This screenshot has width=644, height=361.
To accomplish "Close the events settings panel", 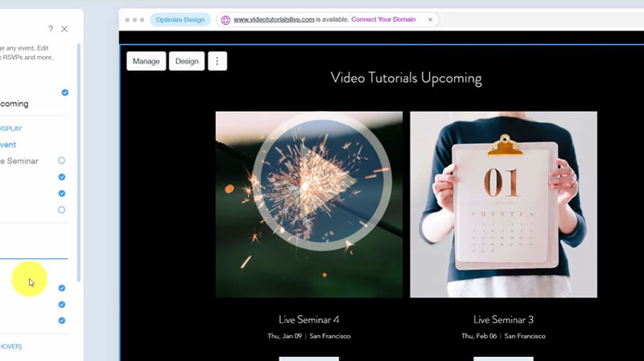I will point(64,29).
